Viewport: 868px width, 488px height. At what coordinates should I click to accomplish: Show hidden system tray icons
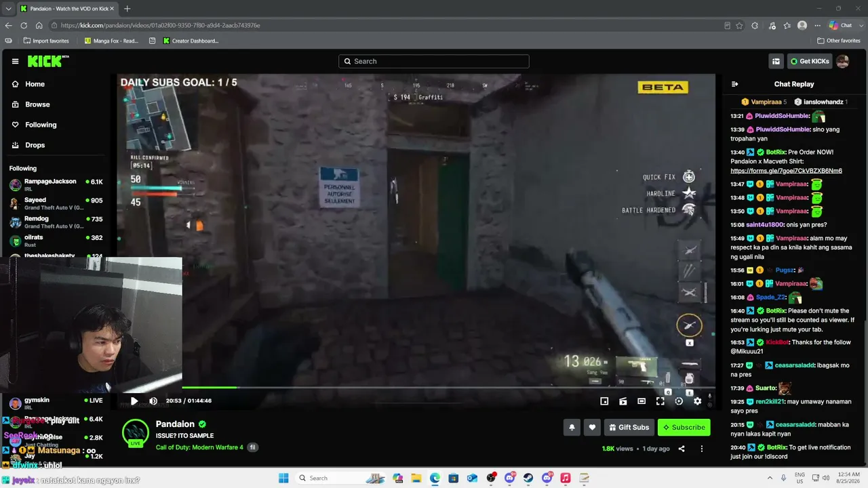click(770, 478)
